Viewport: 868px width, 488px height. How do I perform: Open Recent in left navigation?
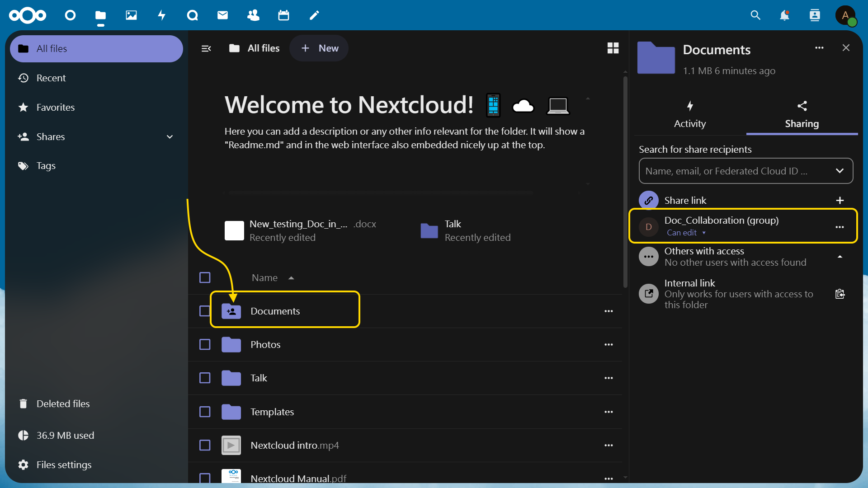click(96, 78)
